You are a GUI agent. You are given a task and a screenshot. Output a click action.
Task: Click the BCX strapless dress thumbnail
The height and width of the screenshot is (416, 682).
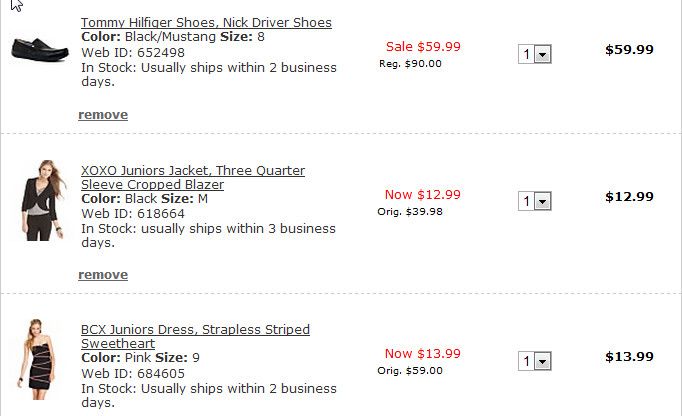click(39, 360)
